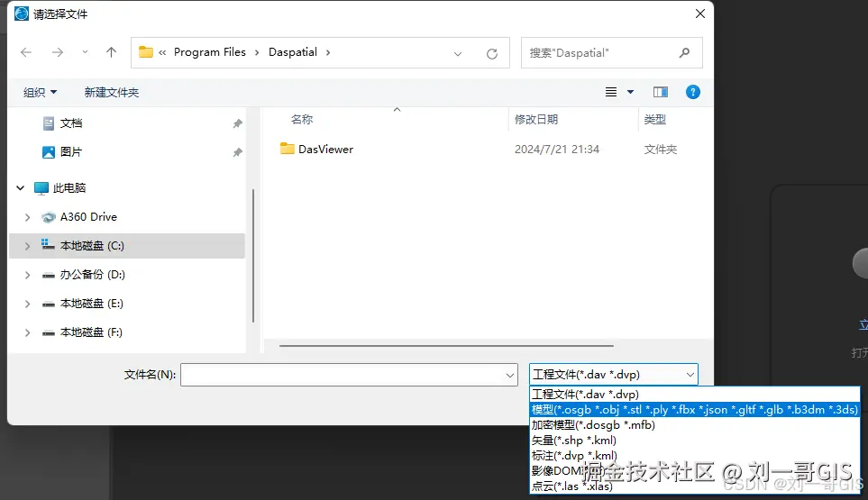Select 文档 in the navigation pane
The width and height of the screenshot is (868, 500).
(x=71, y=123)
